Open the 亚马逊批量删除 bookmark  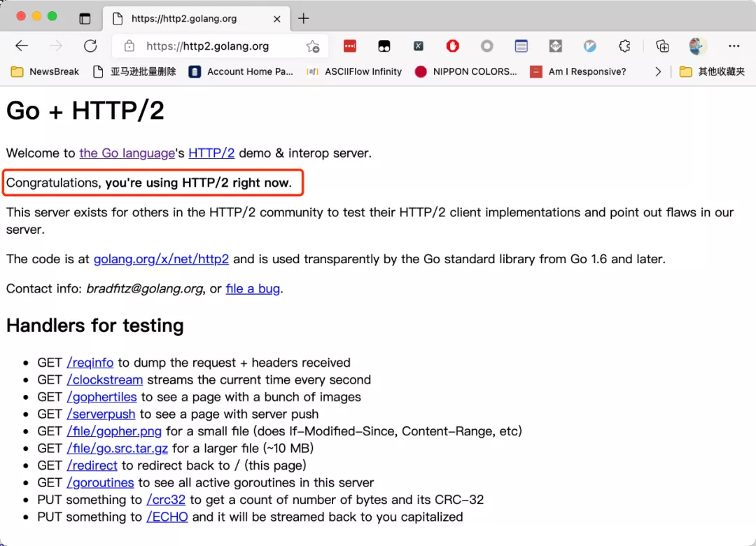[134, 72]
